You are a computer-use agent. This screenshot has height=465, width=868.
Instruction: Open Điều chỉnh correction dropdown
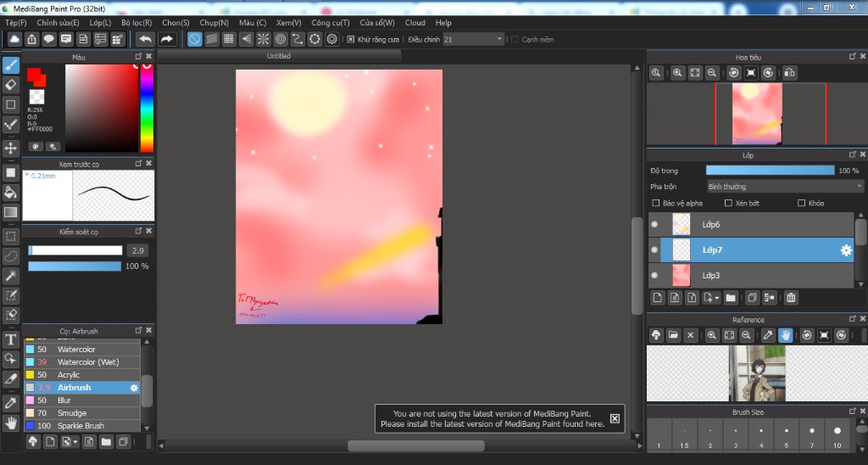coord(473,39)
